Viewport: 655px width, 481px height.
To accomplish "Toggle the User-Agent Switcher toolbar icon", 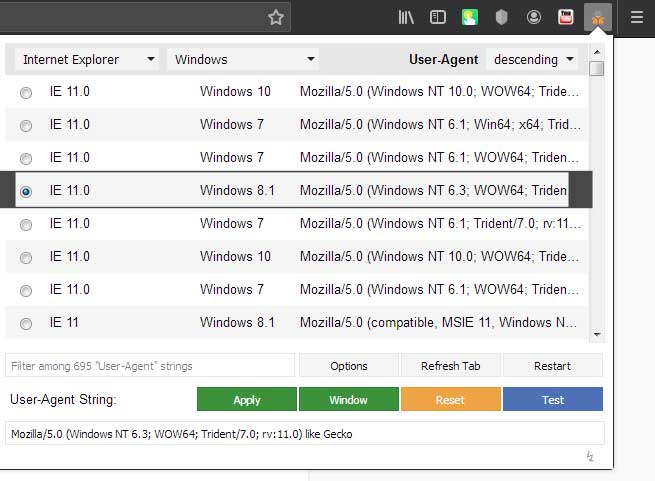I will [x=598, y=18].
